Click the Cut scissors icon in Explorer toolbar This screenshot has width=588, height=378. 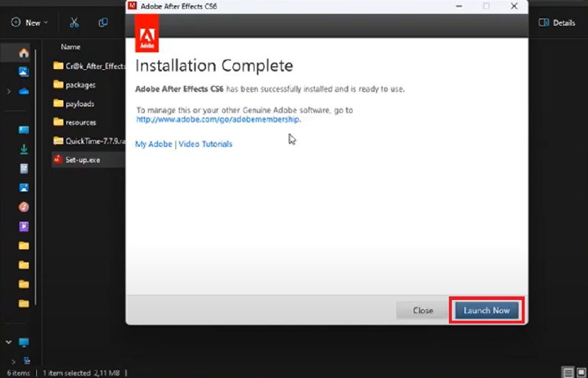(74, 23)
